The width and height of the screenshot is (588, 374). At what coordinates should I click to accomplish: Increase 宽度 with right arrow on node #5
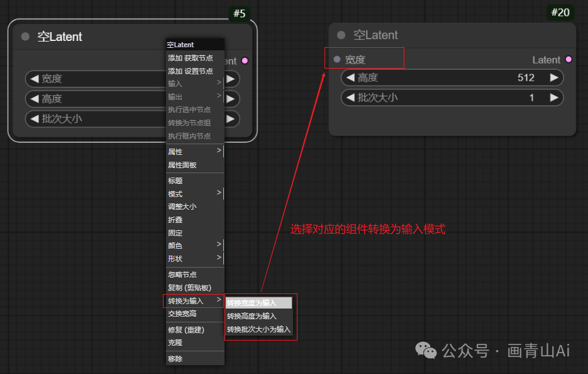click(x=231, y=79)
